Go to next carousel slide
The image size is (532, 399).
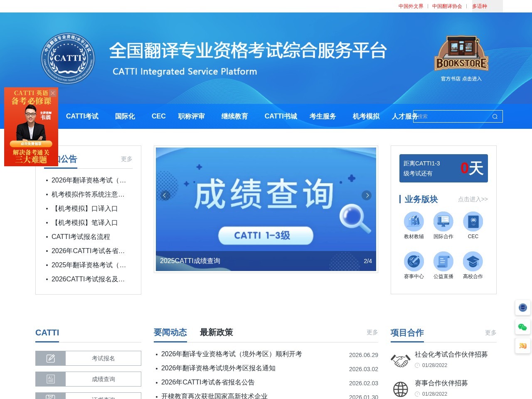[x=367, y=195]
